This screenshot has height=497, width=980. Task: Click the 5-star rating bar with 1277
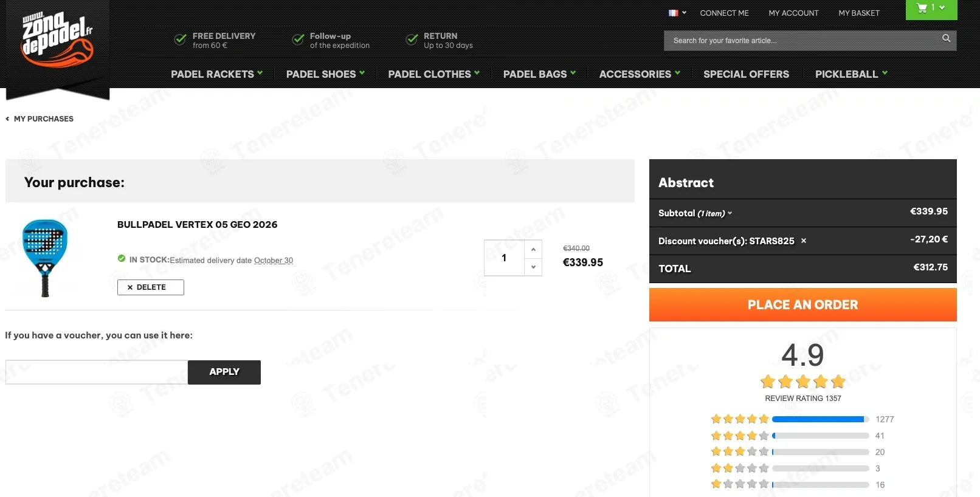click(821, 419)
